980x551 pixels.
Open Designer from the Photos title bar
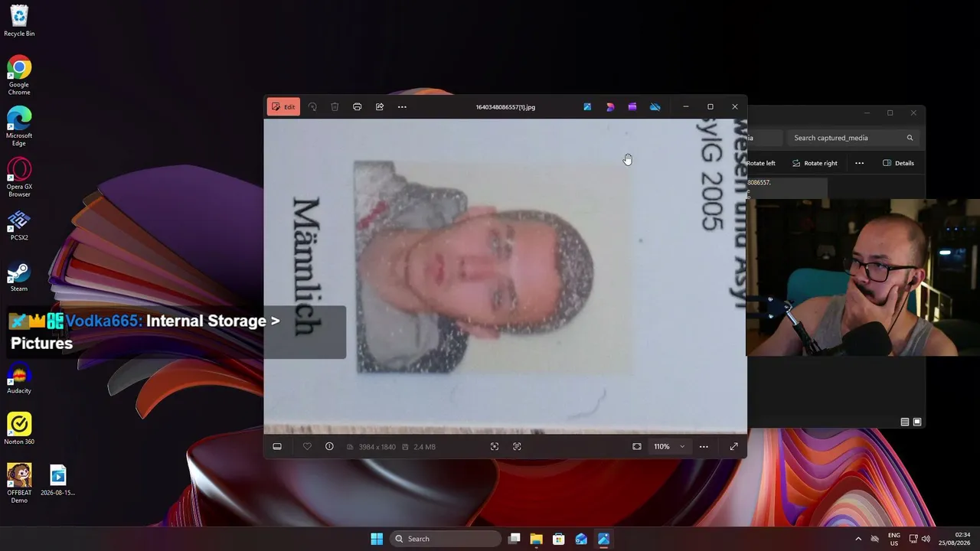tap(610, 107)
